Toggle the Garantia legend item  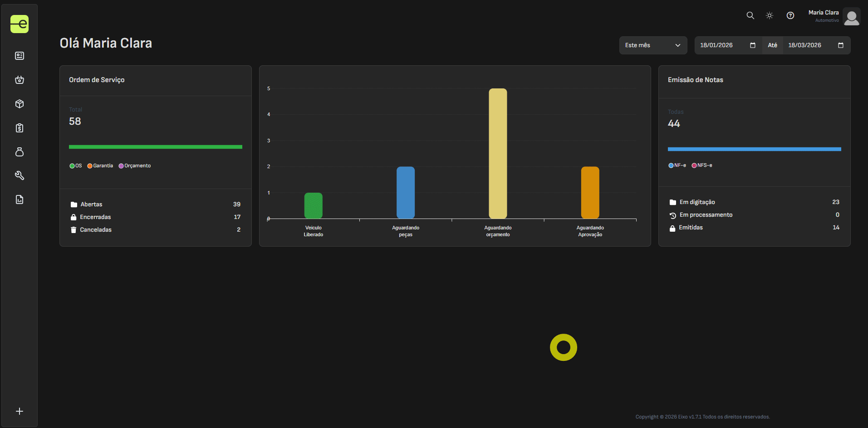(100, 166)
